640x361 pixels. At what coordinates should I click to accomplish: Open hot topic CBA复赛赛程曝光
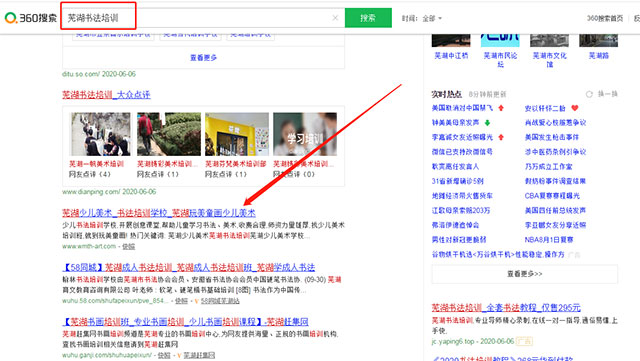click(x=552, y=196)
